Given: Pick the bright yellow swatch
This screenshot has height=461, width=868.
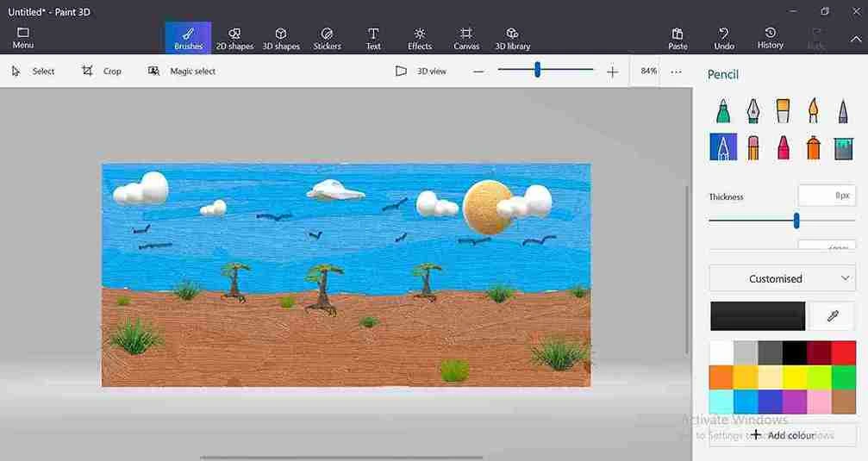Looking at the screenshot, I should pyautogui.click(x=795, y=377).
